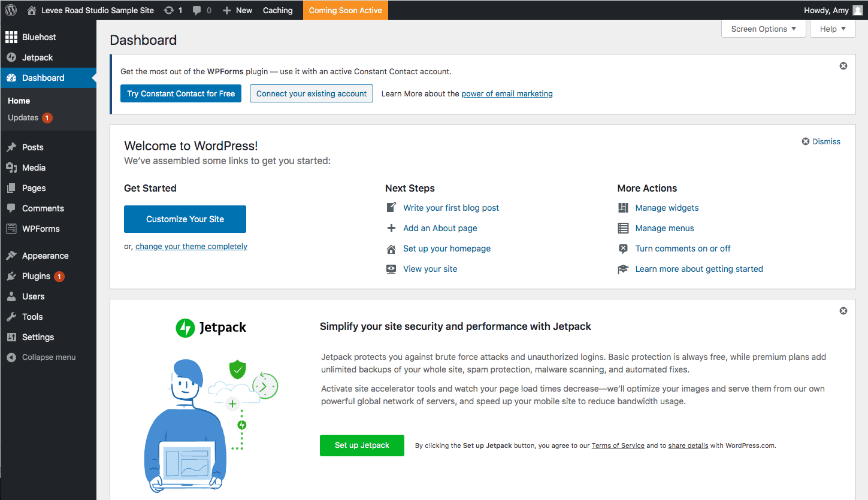This screenshot has width=868, height=500.
Task: Click the Jetpack lightning icon in sidebar
Action: tap(11, 57)
